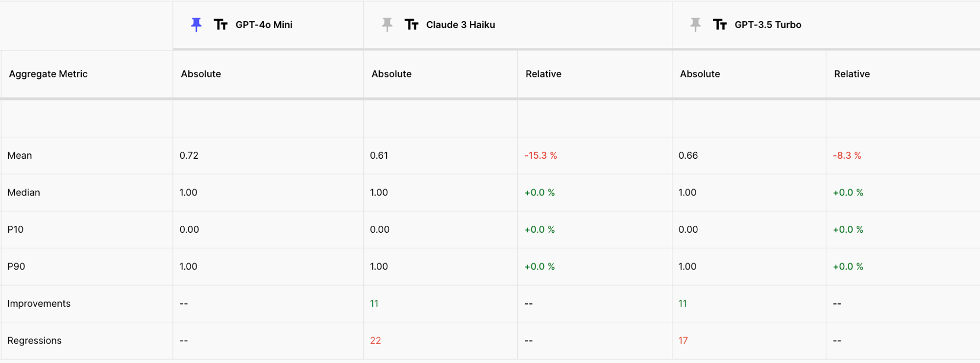This screenshot has height=363, width=980.
Task: Click Relative header under Claude 3 Haiku
Action: 543,74
